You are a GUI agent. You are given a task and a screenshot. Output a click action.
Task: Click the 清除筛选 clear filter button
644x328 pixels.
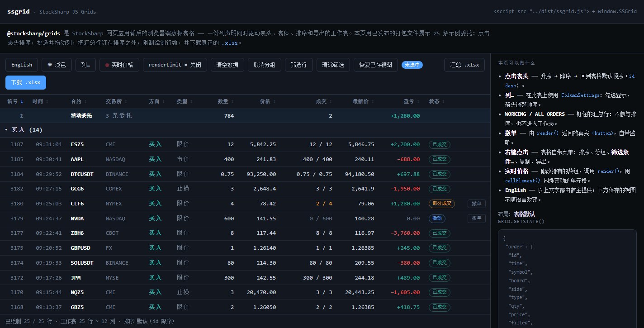(x=333, y=65)
